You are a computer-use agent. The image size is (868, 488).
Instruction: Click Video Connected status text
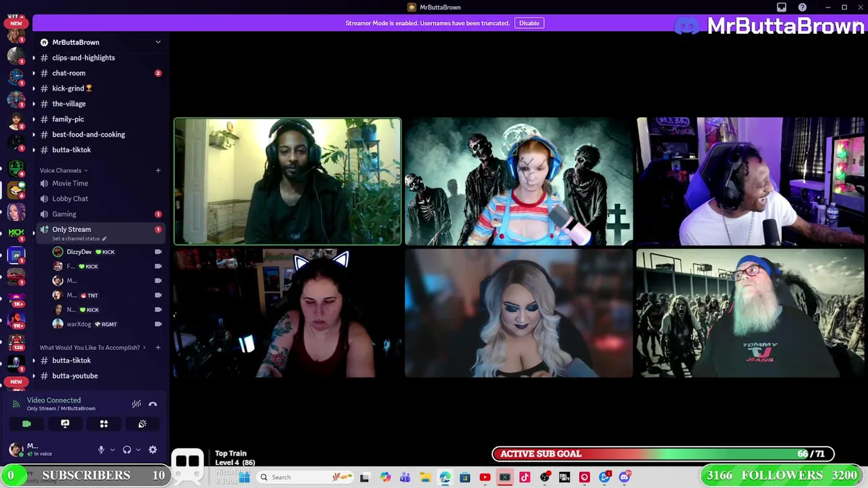54,400
